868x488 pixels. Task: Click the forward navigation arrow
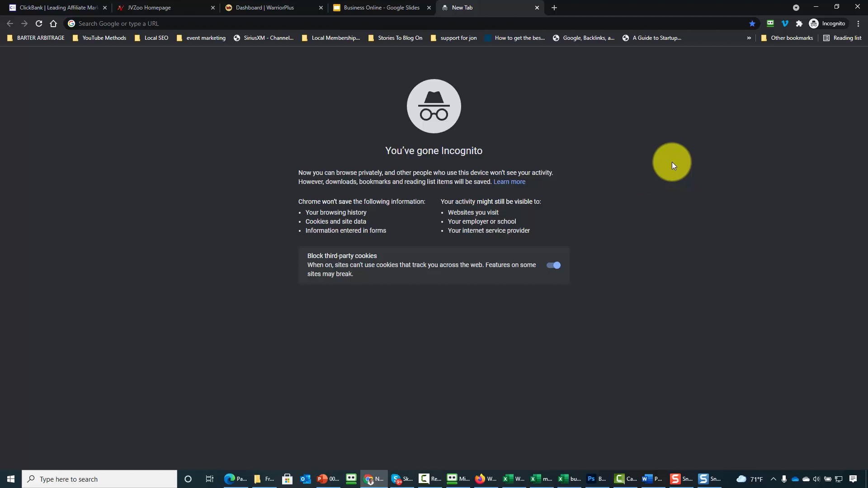click(24, 23)
